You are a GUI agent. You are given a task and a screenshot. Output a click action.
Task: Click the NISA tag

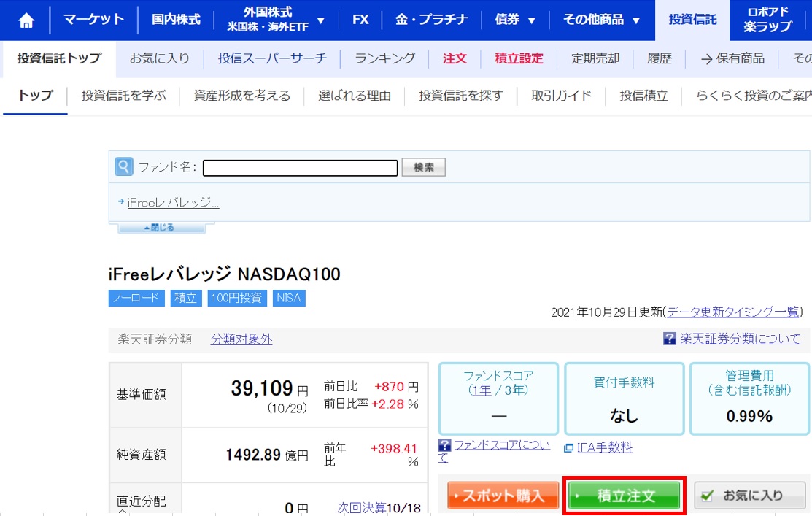(289, 298)
